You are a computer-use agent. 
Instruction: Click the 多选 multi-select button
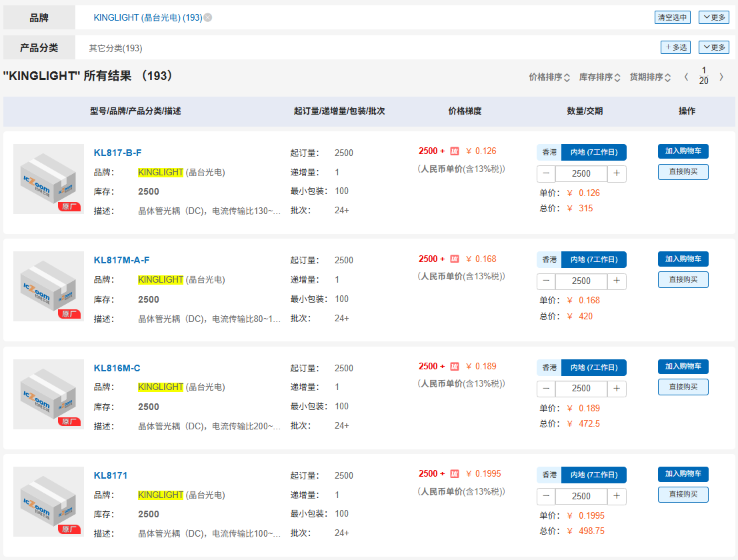675,47
